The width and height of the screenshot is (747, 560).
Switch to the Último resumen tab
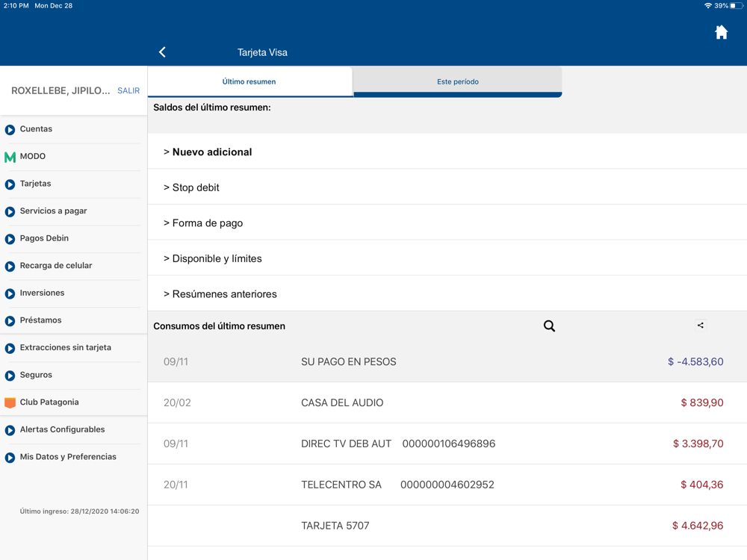(x=249, y=81)
